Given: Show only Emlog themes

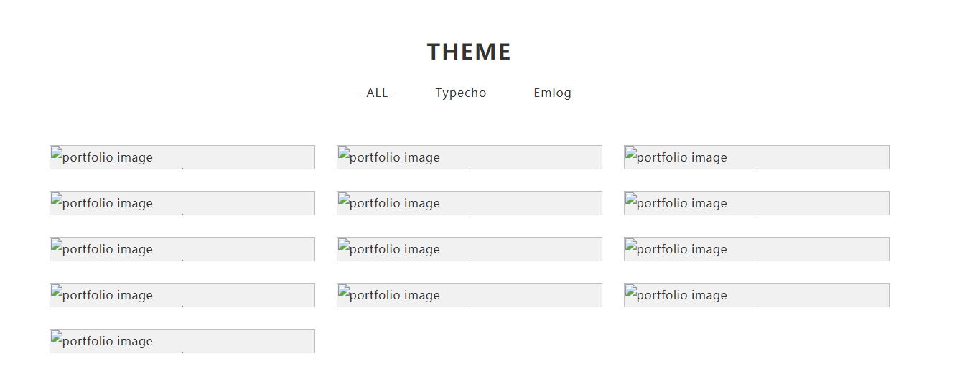Looking at the screenshot, I should click(x=552, y=93).
